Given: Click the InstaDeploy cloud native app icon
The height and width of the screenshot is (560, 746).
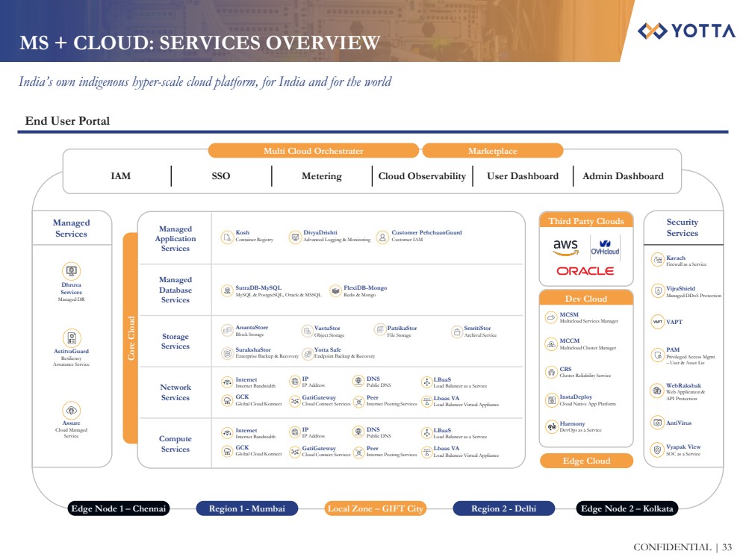Looking at the screenshot, I should 550,400.
